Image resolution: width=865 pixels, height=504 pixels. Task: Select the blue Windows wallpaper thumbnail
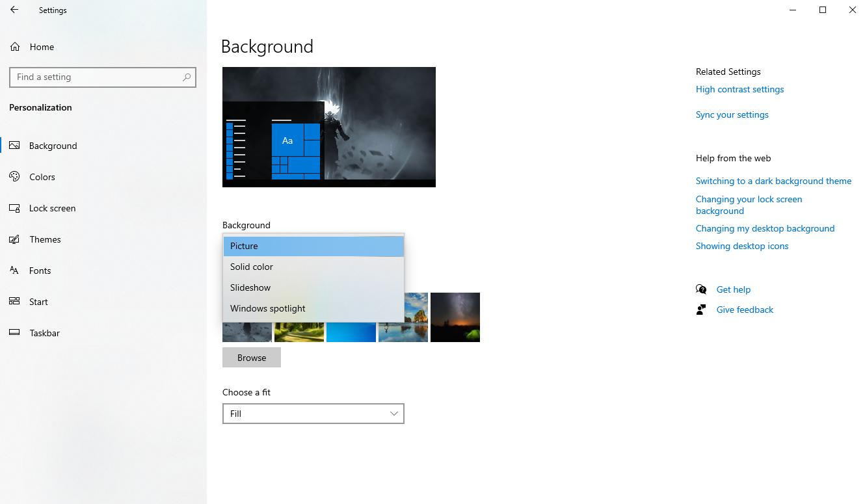[x=351, y=332]
